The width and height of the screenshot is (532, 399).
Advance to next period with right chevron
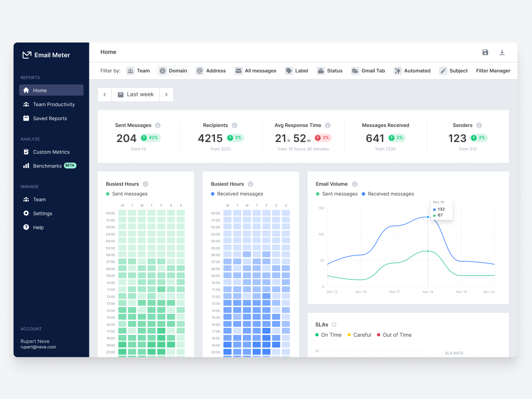click(166, 94)
